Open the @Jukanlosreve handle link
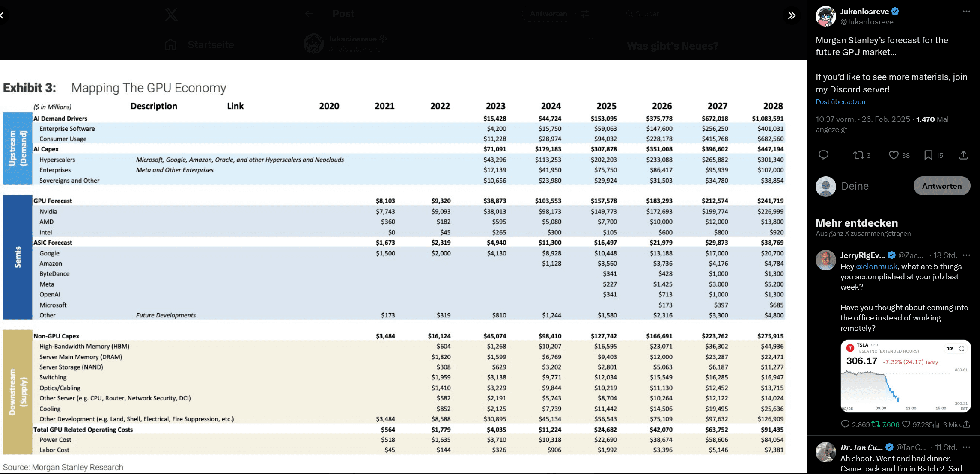 coord(867,22)
